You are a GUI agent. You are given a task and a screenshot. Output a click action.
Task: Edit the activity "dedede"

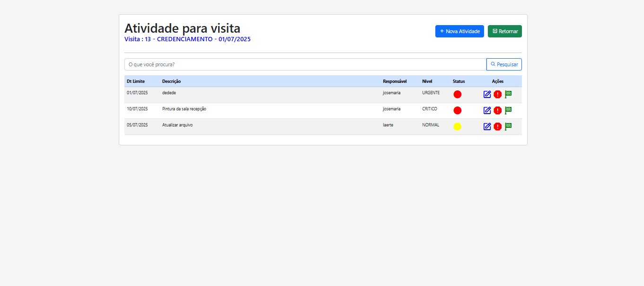click(487, 94)
